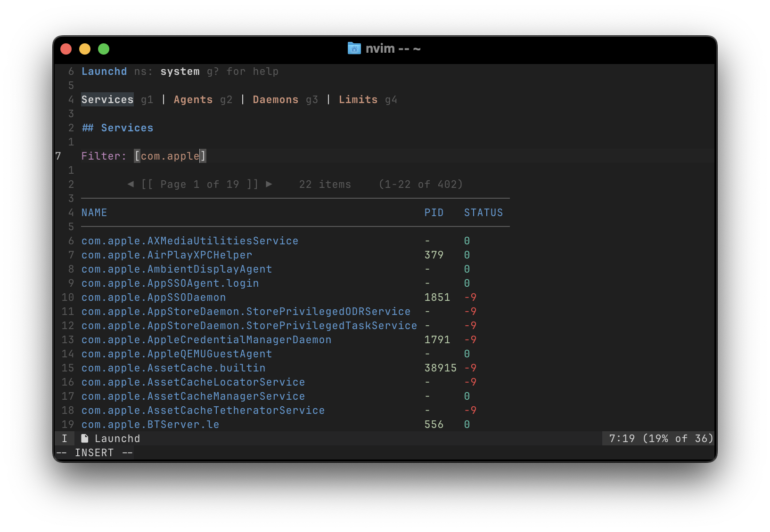
Task: Click the folder icon in the title bar
Action: pyautogui.click(x=354, y=48)
